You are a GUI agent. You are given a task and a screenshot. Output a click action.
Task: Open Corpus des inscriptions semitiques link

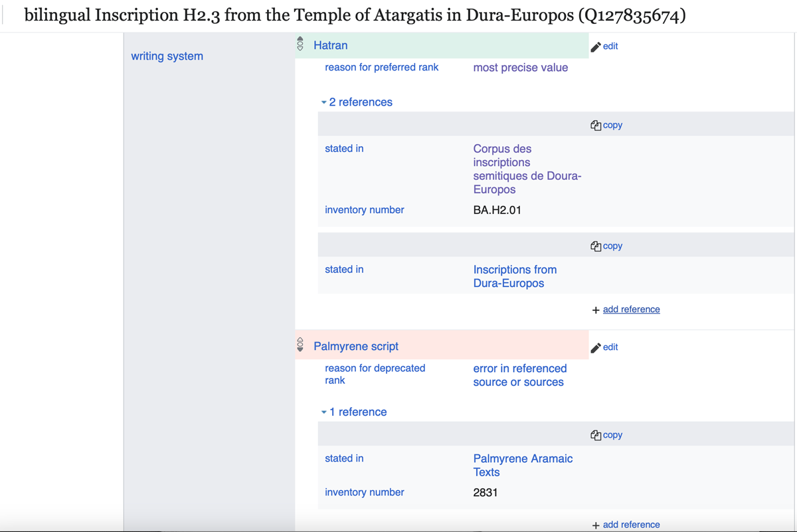[527, 169]
